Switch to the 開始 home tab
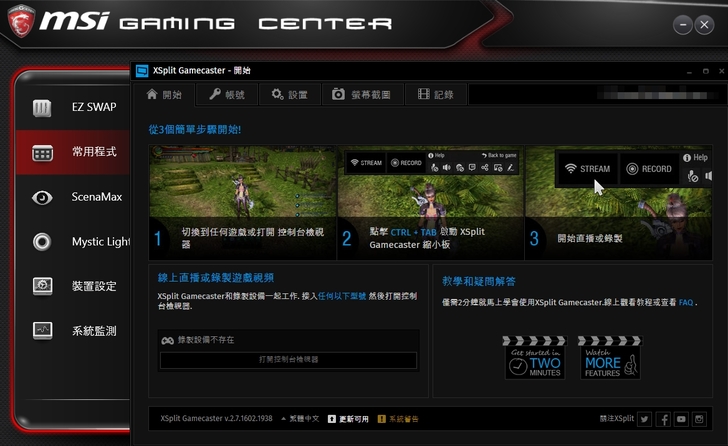728x446 pixels. 164,95
